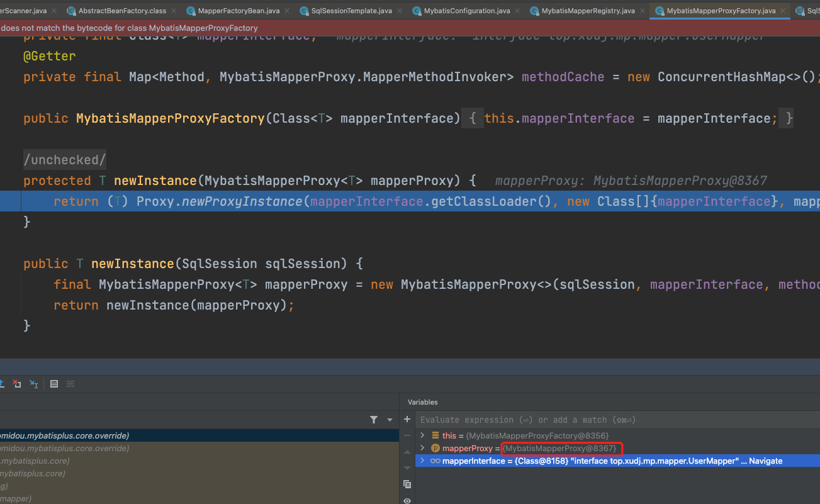
Task: Expand the mapperProxy variable node
Action: pyautogui.click(x=422, y=448)
